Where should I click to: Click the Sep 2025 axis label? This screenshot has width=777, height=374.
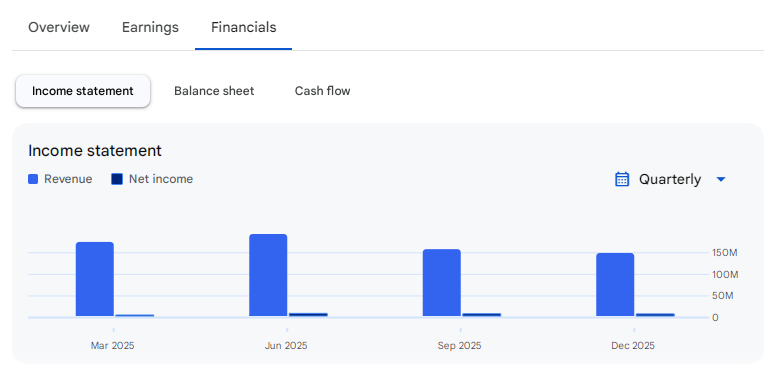click(x=459, y=346)
